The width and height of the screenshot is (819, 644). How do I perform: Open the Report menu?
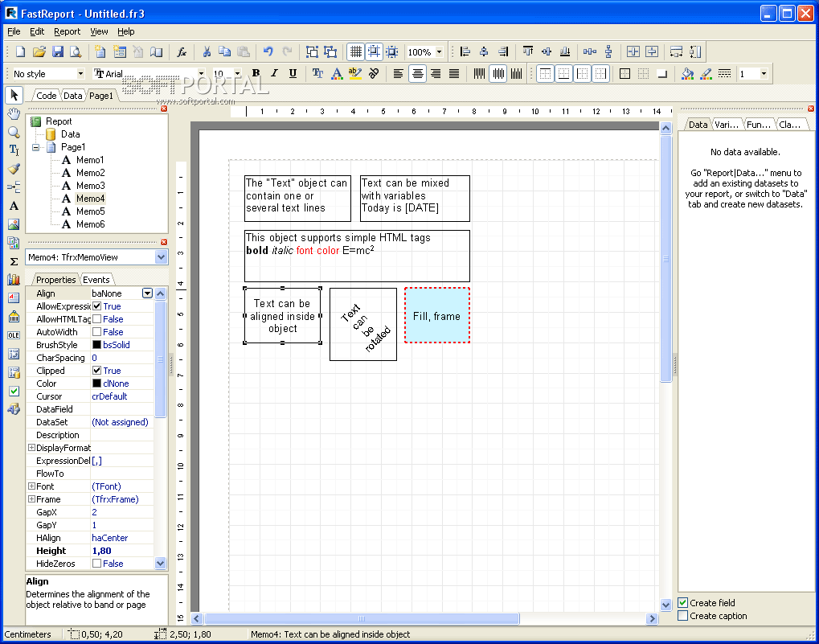pos(68,31)
